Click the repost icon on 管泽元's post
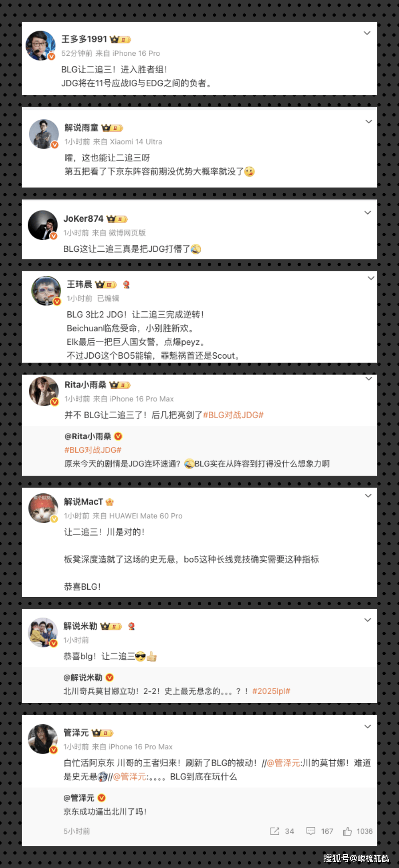 pos(274,831)
